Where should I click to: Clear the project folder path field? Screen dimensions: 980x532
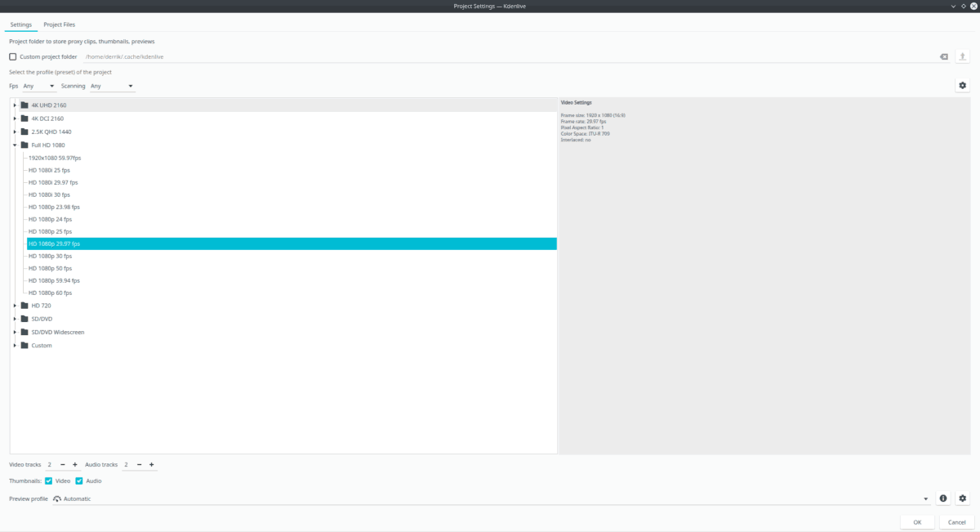point(943,56)
